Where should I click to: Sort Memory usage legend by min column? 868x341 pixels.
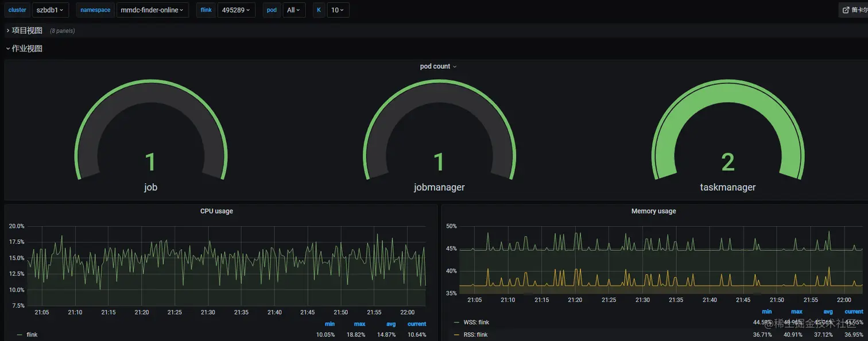[767, 312]
